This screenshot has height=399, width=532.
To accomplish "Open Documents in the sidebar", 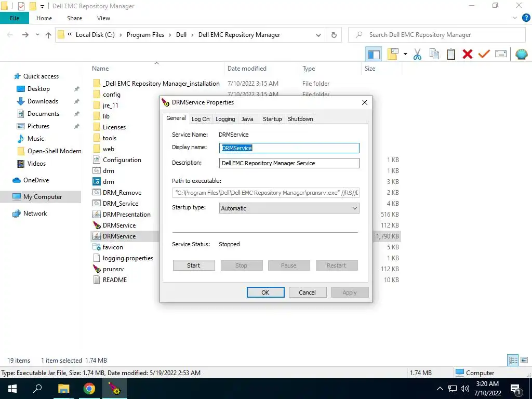I will tap(43, 114).
